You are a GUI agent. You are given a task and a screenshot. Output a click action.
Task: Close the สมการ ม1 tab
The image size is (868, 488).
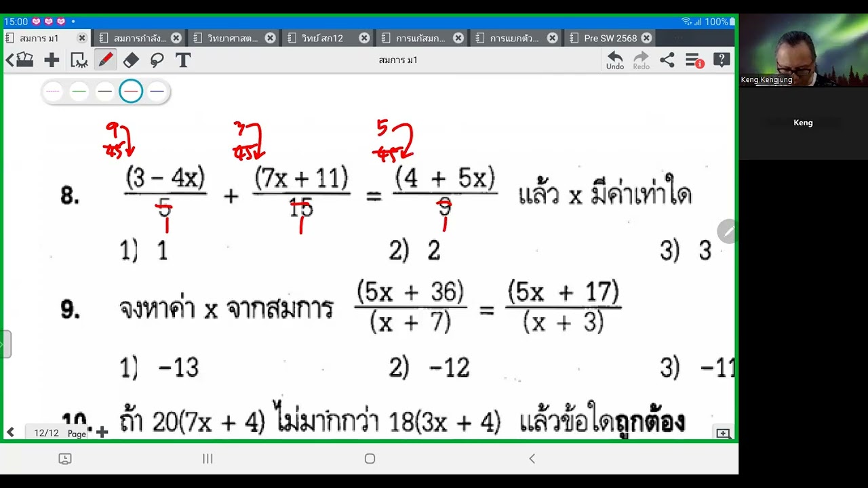[82, 38]
